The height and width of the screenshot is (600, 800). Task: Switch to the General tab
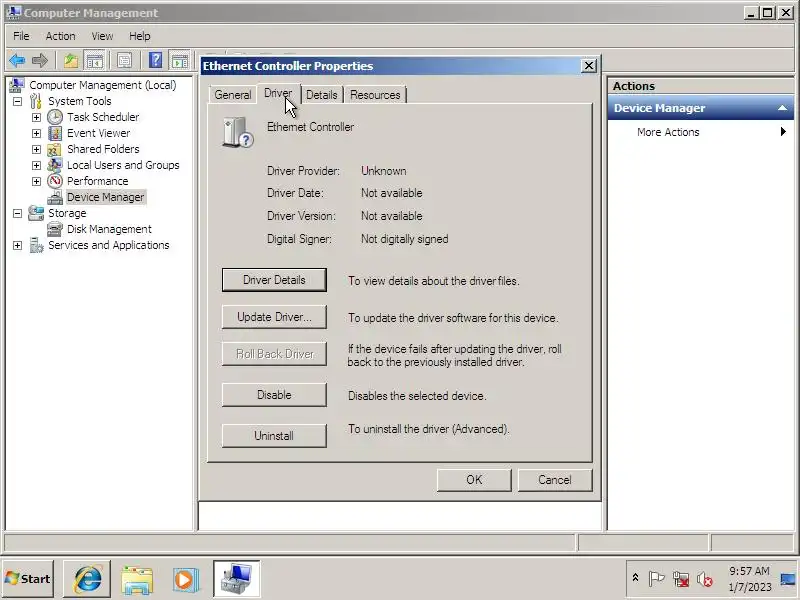point(233,95)
